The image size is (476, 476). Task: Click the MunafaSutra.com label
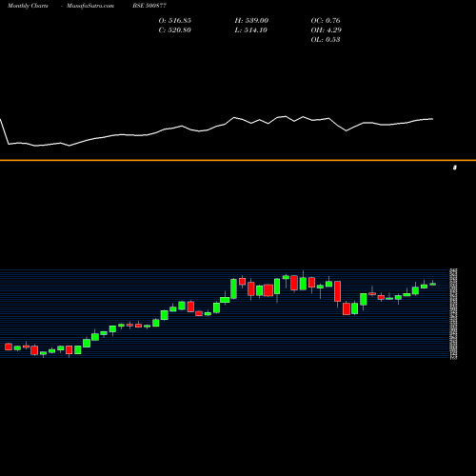click(x=90, y=6)
